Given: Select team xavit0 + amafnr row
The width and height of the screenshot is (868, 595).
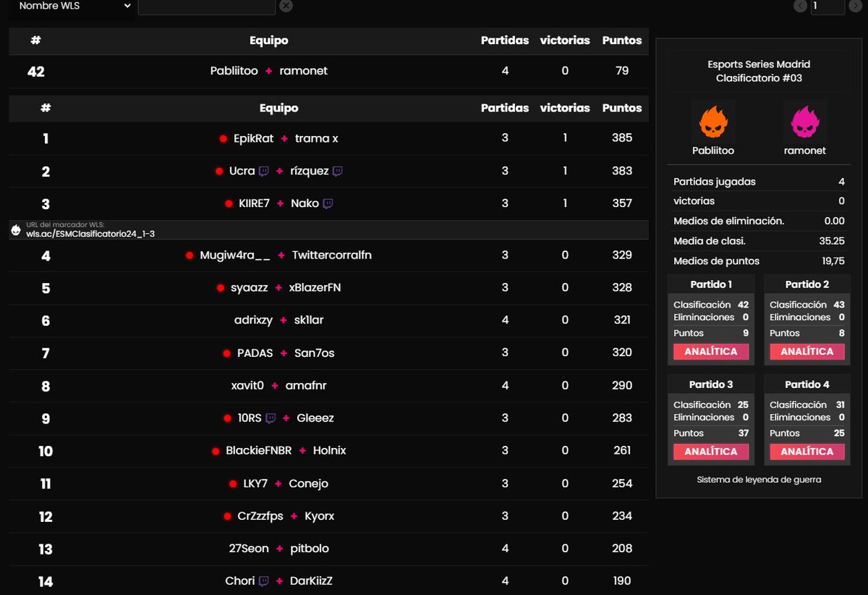Looking at the screenshot, I should pos(328,386).
